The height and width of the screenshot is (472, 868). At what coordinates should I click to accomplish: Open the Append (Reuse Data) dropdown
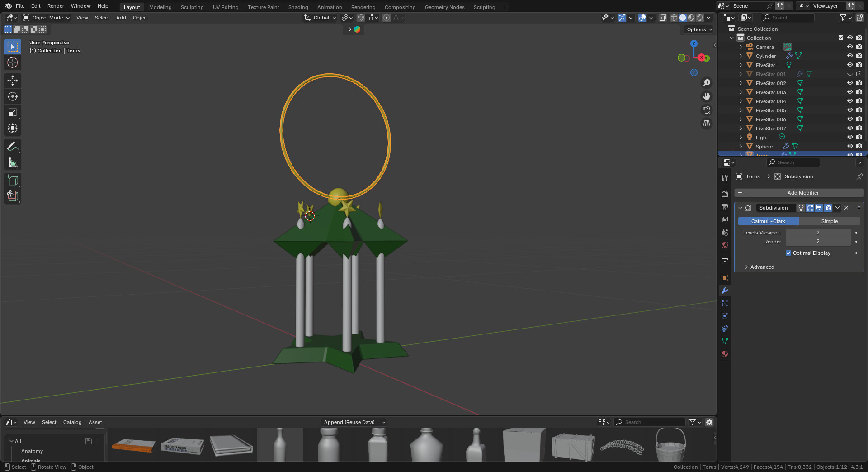(354, 422)
